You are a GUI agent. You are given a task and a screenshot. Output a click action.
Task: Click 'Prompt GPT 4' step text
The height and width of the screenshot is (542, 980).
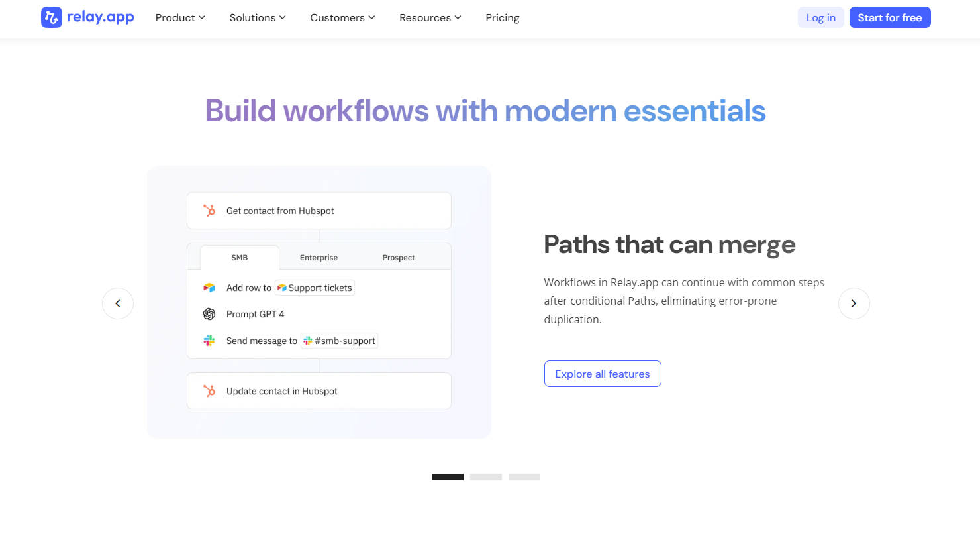pos(256,314)
